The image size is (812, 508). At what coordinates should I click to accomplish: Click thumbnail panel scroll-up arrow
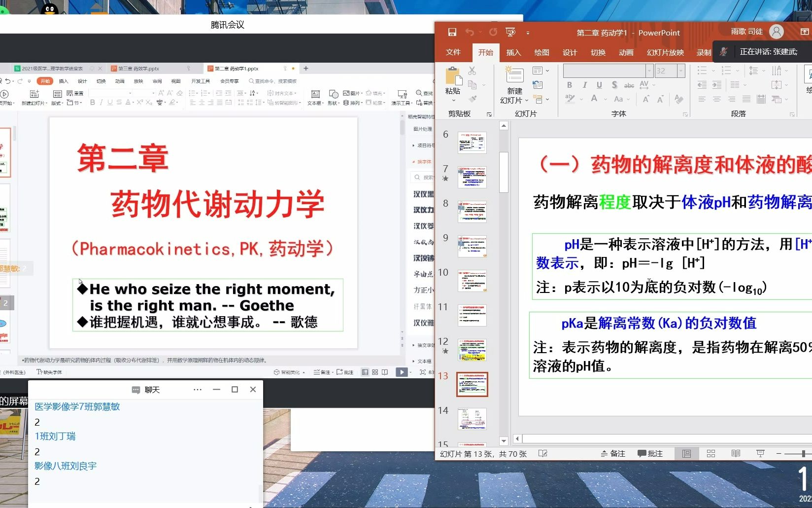click(504, 126)
